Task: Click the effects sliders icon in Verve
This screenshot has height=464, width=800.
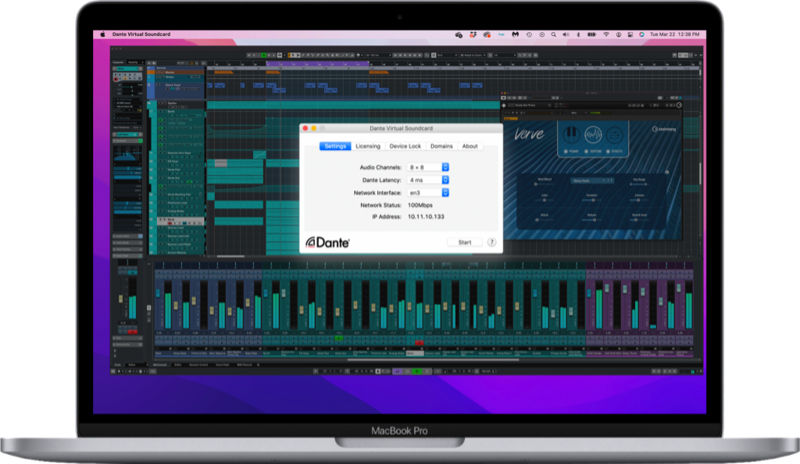Action: click(615, 135)
